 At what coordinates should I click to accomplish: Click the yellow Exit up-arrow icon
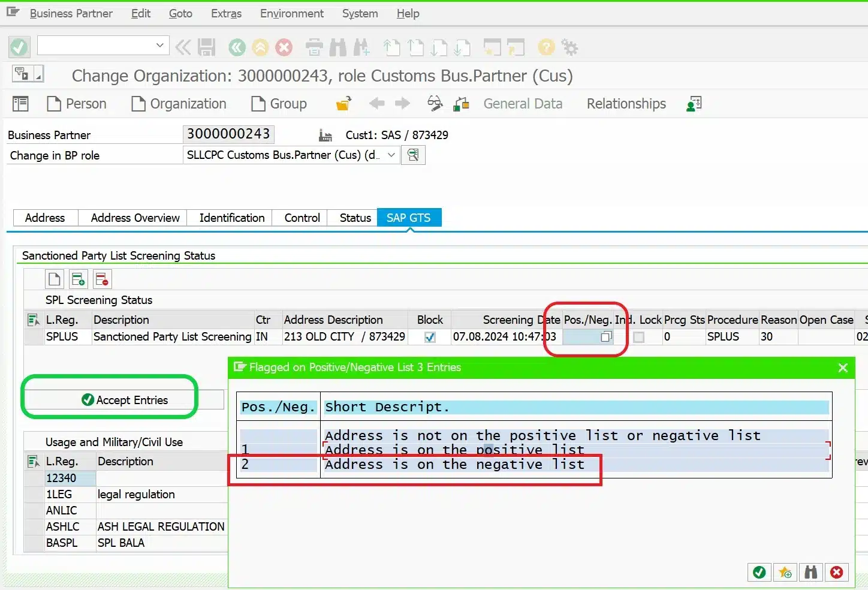261,47
